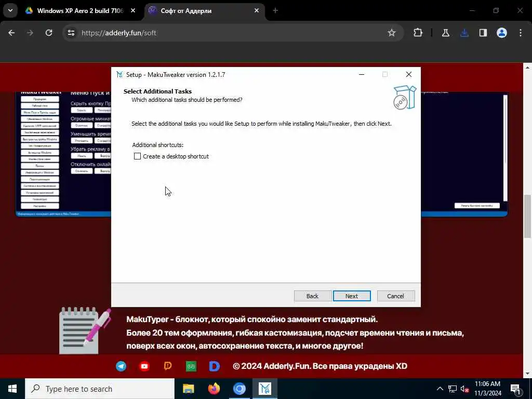Minimize the browser window
Viewport: 532px width, 399px height.
[x=472, y=10]
